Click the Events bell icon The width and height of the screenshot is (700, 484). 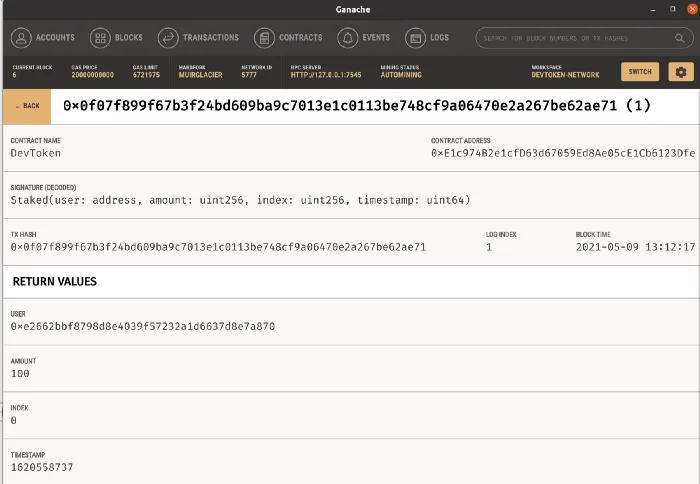(347, 38)
